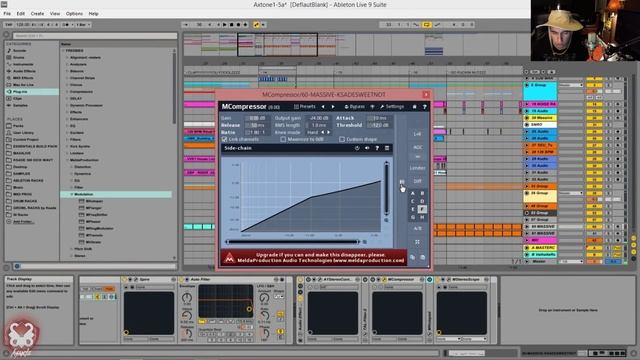Viewport: 640px width, 360px height.
Task: Open the MCompressor Presets list
Action: click(x=305, y=107)
